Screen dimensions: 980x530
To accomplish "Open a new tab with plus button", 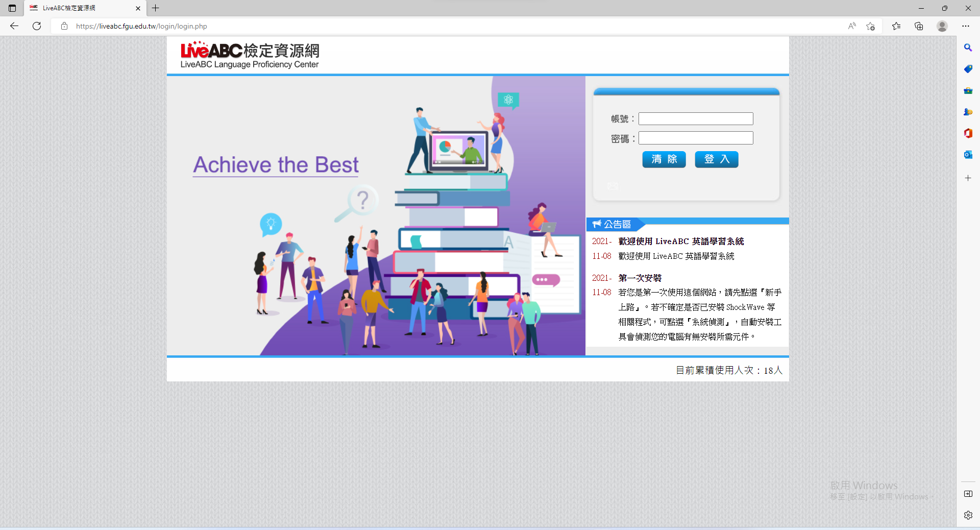I will [156, 8].
